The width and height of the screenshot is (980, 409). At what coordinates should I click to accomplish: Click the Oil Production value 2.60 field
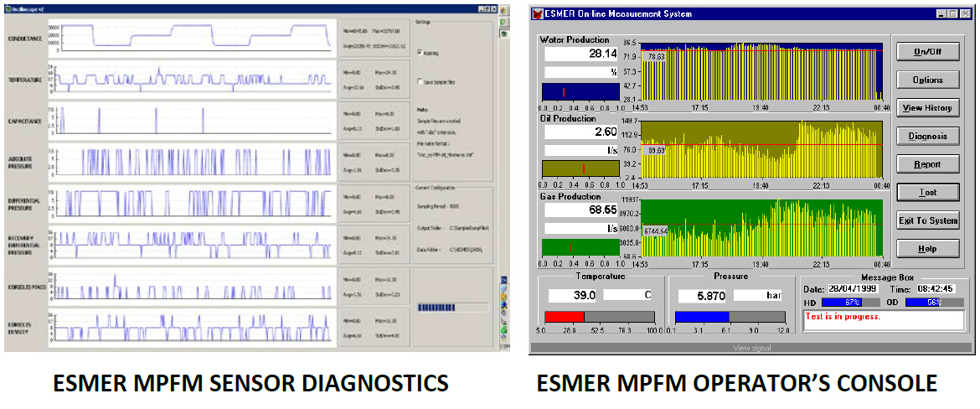[x=582, y=132]
